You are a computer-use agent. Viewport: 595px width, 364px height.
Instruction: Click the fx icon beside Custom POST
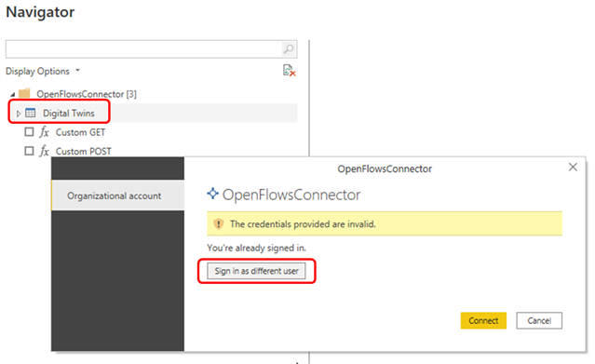[x=45, y=151]
